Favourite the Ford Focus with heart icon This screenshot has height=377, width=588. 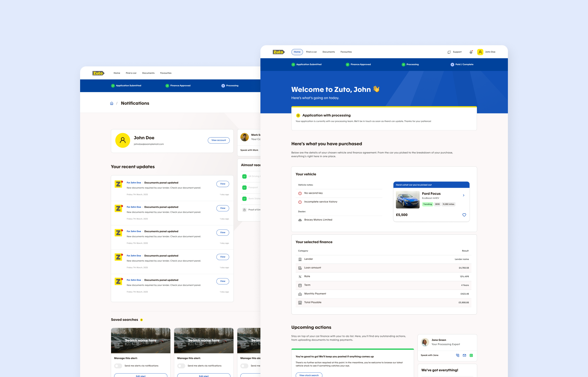tap(464, 215)
